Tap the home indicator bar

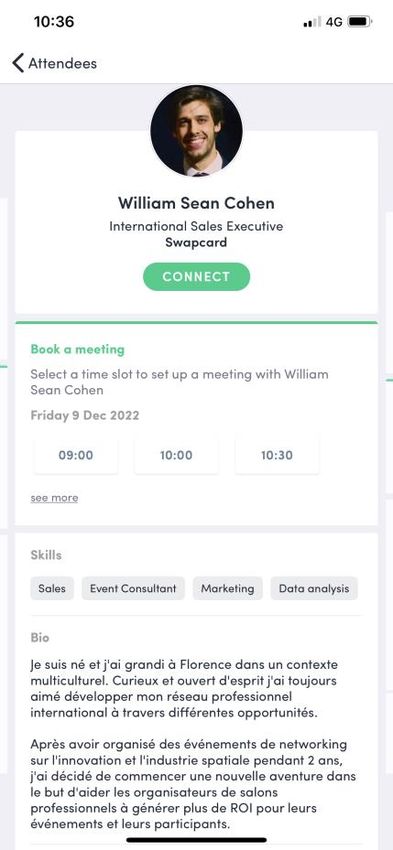click(x=196, y=840)
